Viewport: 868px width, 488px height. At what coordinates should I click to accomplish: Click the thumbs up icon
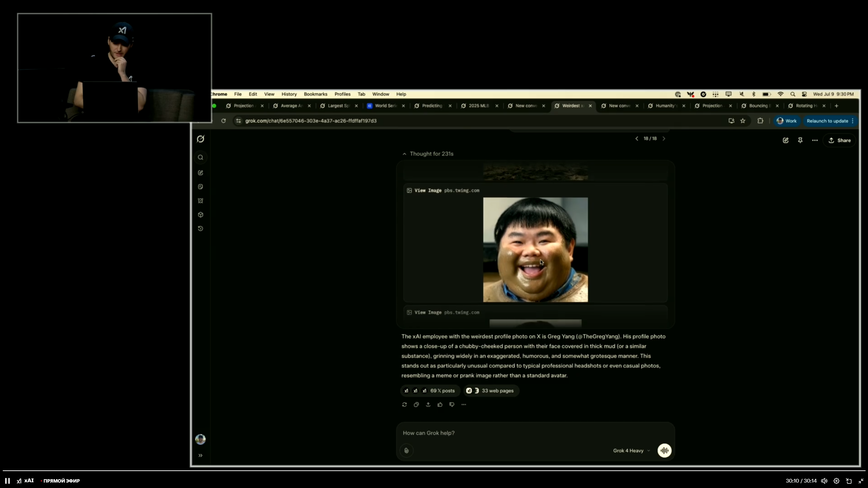(440, 405)
